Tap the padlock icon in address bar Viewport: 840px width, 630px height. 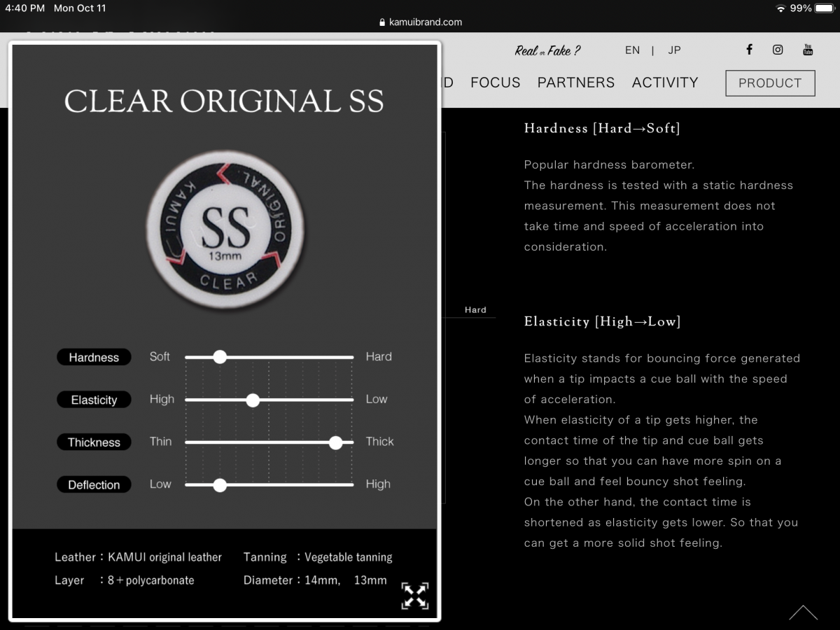pos(382,22)
